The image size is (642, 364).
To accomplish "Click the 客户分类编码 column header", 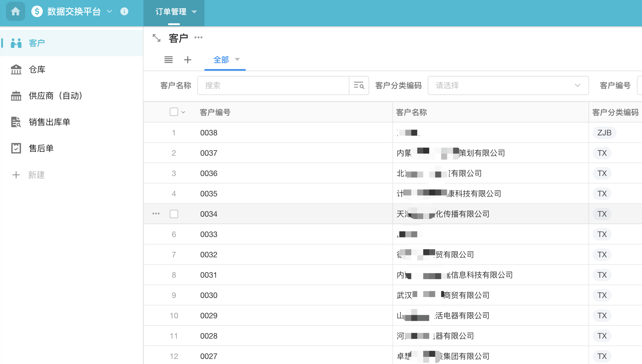I will point(616,112).
